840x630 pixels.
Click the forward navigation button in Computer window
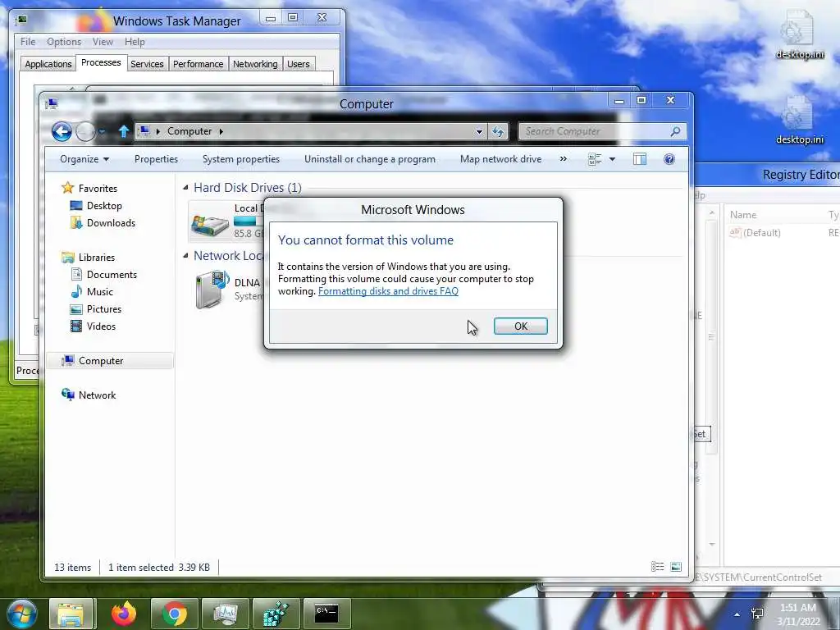(85, 131)
